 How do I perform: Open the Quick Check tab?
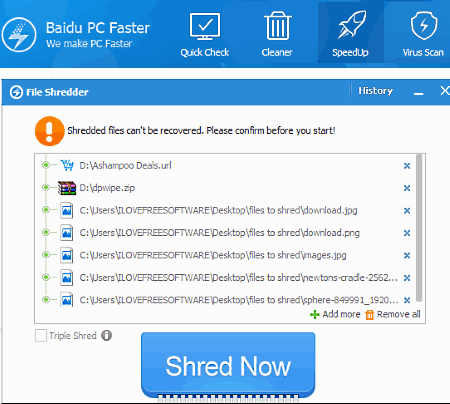coord(205,35)
